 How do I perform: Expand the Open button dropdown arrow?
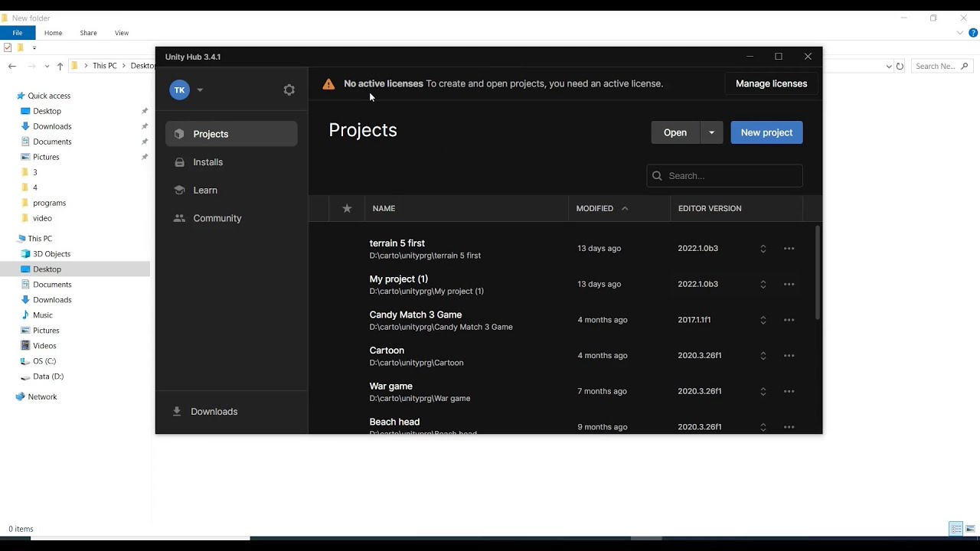click(711, 132)
